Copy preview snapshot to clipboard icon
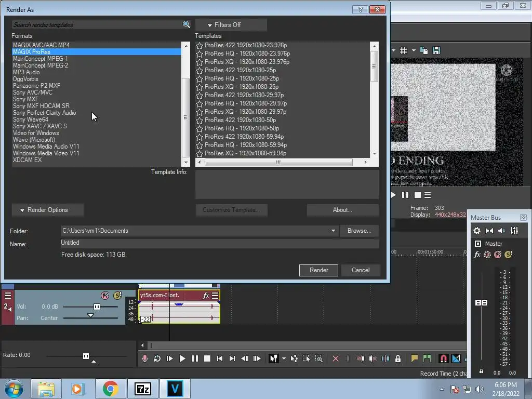Screen dimensions: 532x399 [x=424, y=50]
